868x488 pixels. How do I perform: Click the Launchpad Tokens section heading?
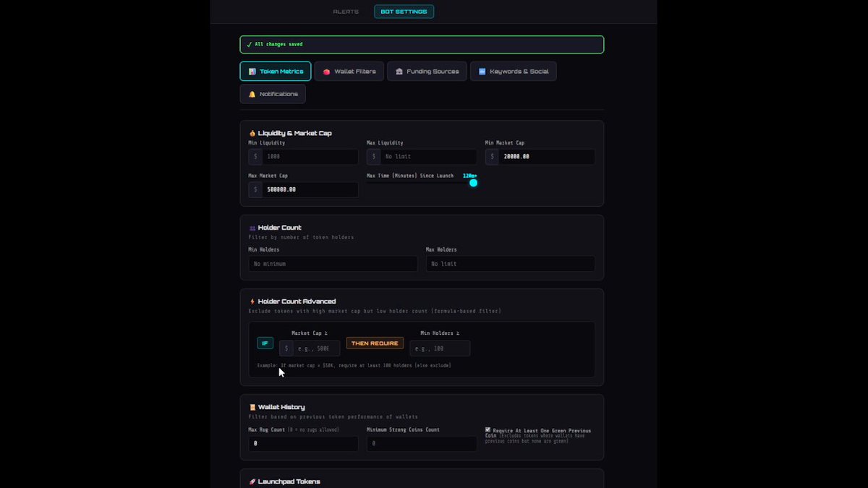tap(289, 481)
